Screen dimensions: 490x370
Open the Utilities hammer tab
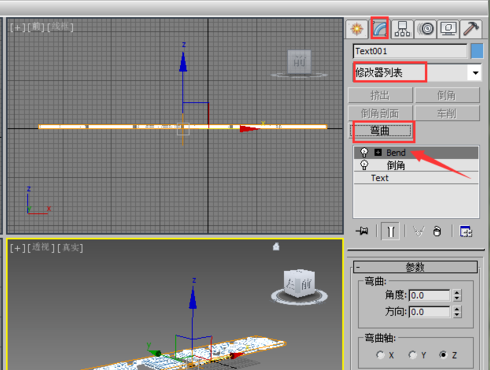[x=471, y=29]
